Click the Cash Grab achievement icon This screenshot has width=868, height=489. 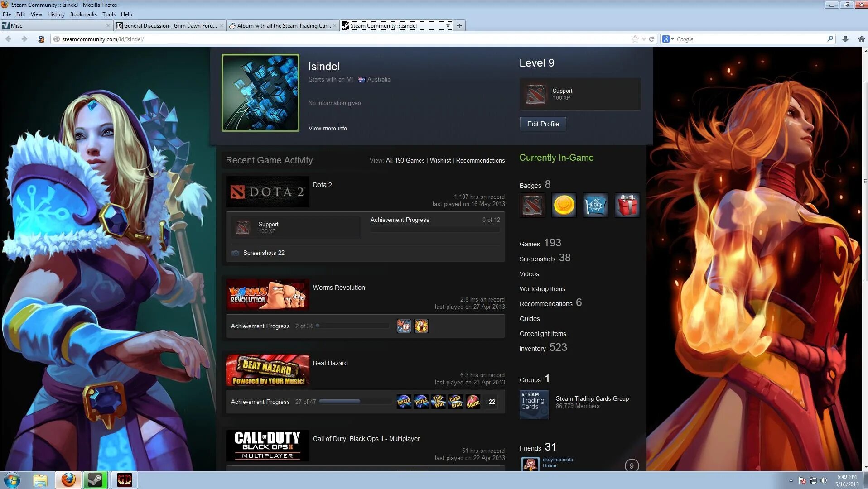click(x=456, y=402)
